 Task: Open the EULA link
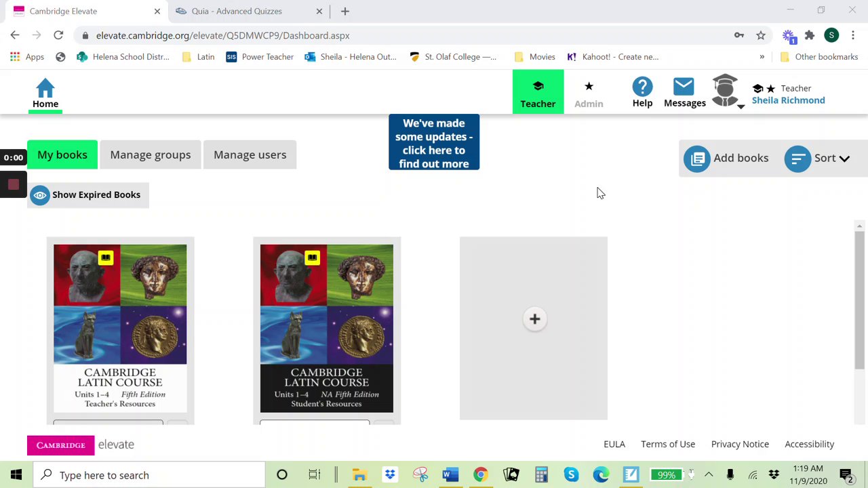coord(614,444)
